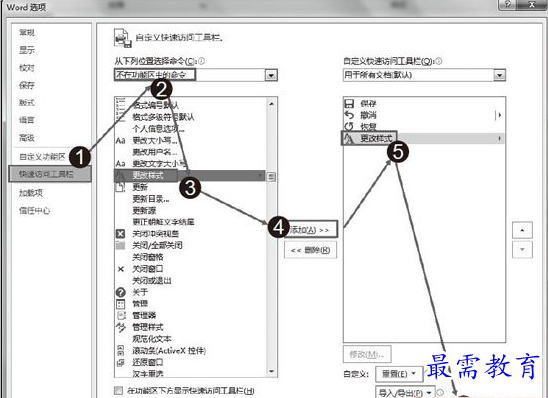The width and height of the screenshot is (548, 398).
Task: Select 更正朝鲜文字结尾 in command list
Action: (163, 222)
